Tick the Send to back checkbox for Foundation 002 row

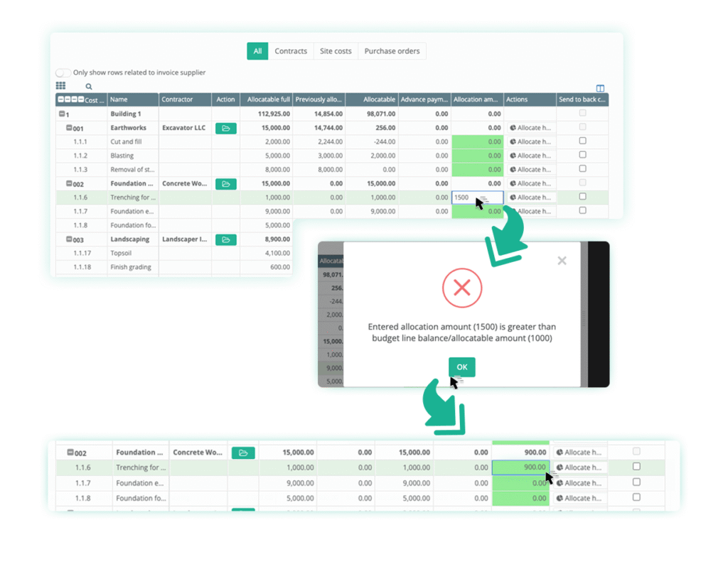[x=582, y=183]
